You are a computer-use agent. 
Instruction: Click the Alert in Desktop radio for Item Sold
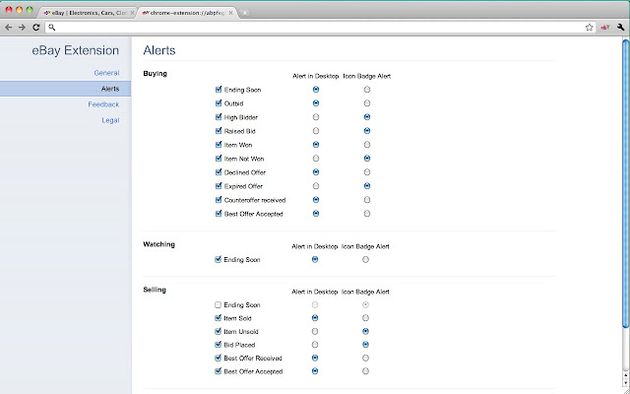tap(315, 318)
